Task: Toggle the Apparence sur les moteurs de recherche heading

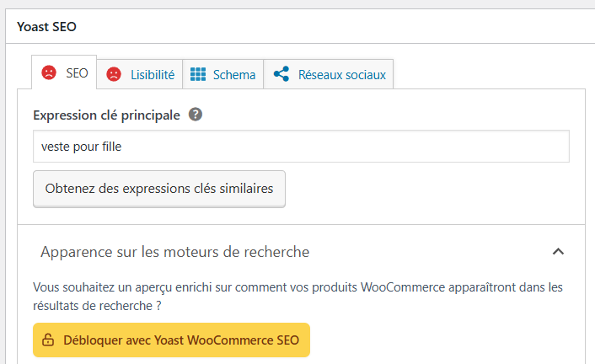Action: [174, 251]
